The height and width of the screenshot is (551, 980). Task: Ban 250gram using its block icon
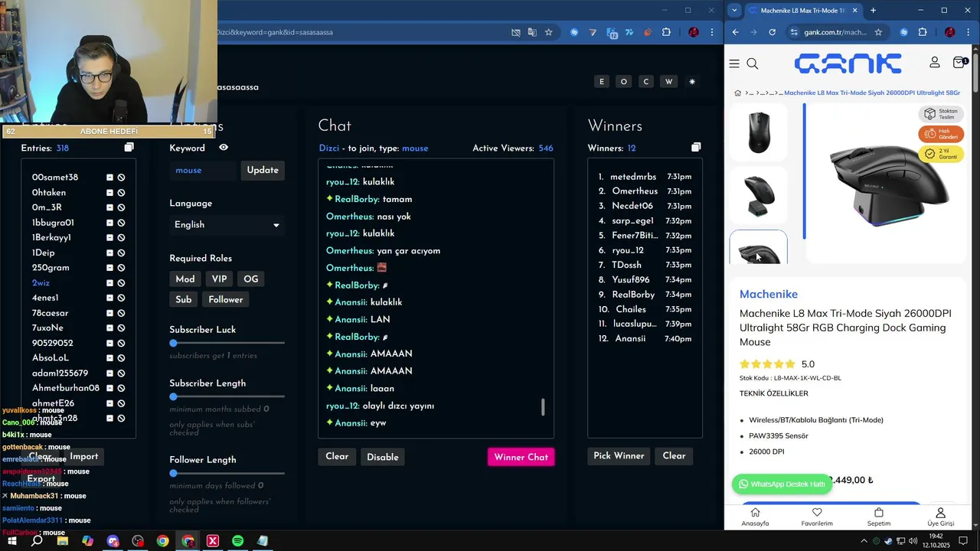[x=121, y=268]
